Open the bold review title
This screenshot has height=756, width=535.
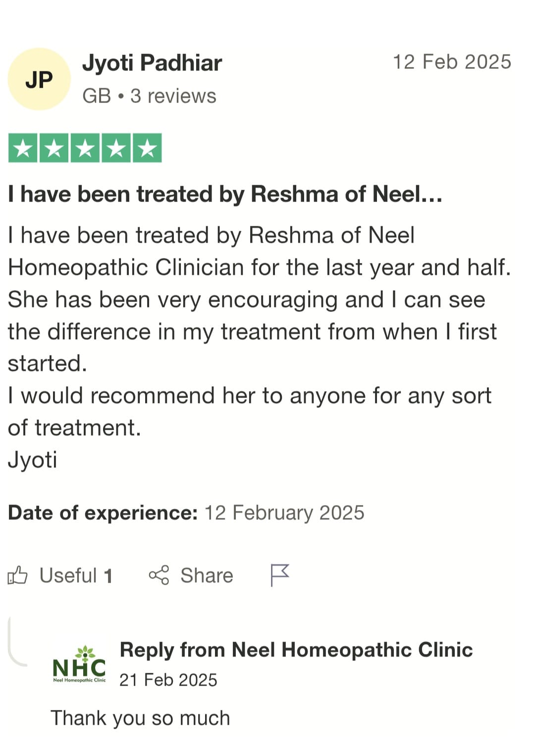(225, 194)
